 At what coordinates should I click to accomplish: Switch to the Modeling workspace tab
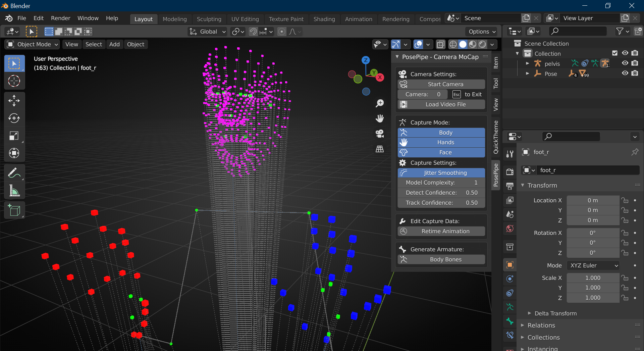pos(174,19)
